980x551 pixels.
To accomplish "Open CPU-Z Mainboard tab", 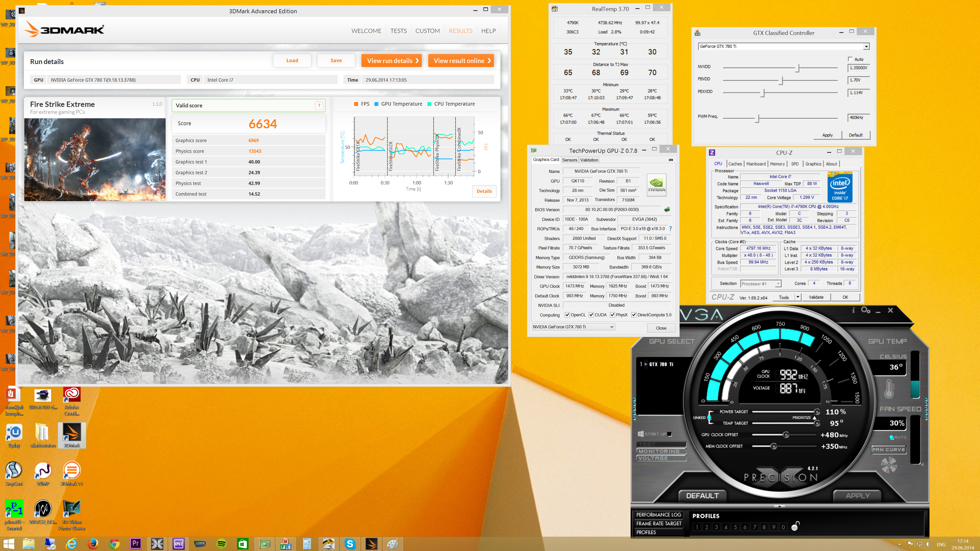I will [x=755, y=164].
